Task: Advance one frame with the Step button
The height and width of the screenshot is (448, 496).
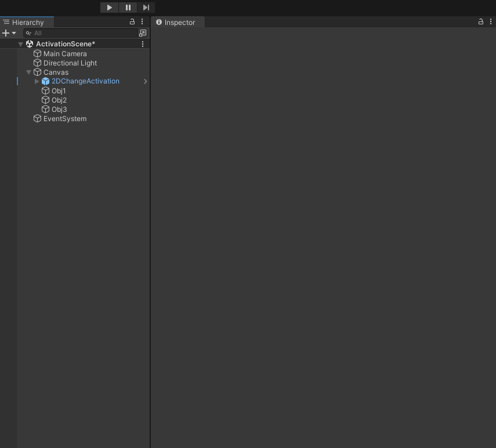Action: coord(146,8)
